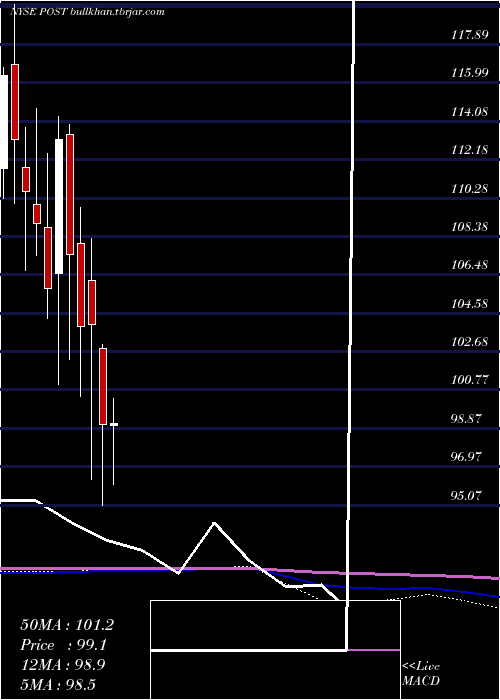
Task: Click the 106.48 price axis label
Action: (x=470, y=265)
